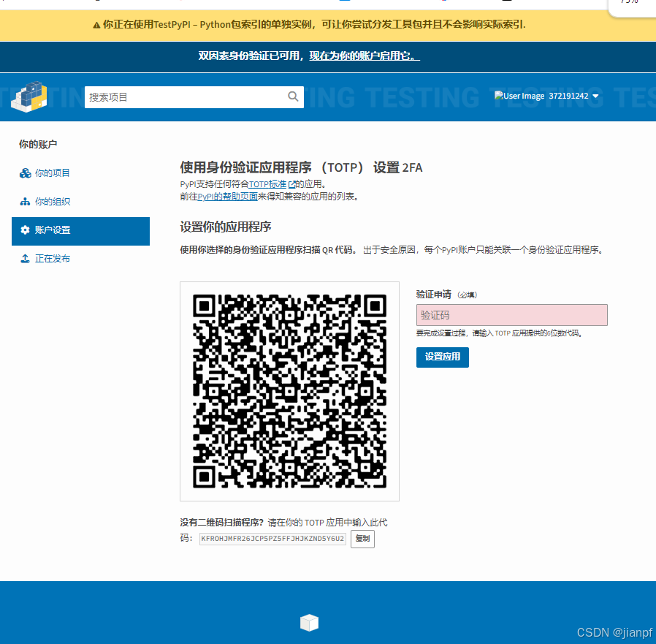This screenshot has height=644, width=656.
Task: Click the warning triangle icon in the TestPyPI banner
Action: [96, 25]
